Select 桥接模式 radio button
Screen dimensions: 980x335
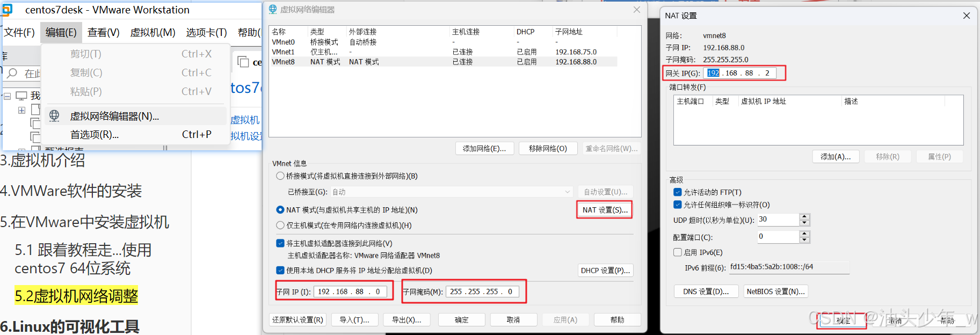pyautogui.click(x=280, y=176)
